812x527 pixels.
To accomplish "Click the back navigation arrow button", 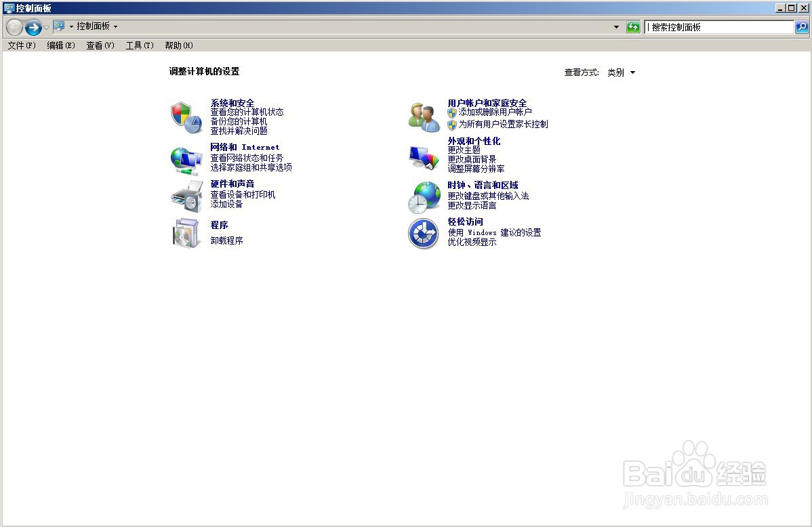I will click(14, 27).
